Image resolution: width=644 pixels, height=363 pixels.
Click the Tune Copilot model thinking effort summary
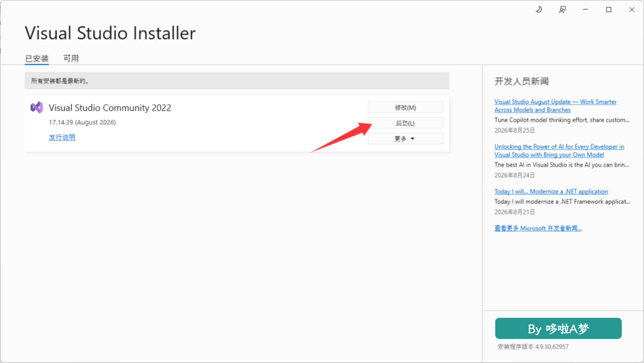[562, 120]
